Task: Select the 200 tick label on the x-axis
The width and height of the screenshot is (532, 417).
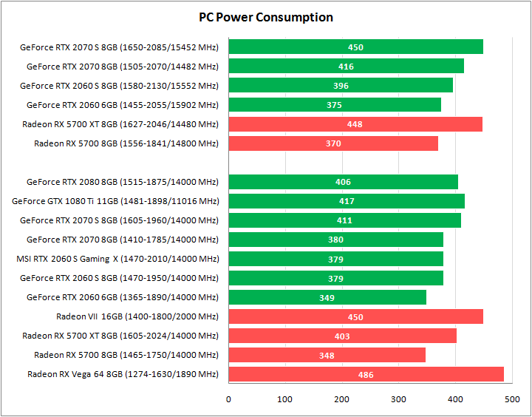Action: (x=342, y=399)
